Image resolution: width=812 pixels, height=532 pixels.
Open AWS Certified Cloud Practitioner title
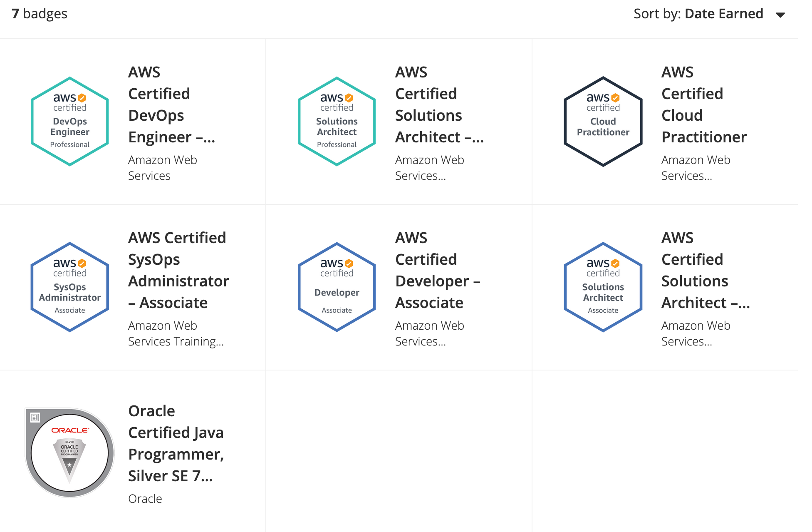(704, 104)
